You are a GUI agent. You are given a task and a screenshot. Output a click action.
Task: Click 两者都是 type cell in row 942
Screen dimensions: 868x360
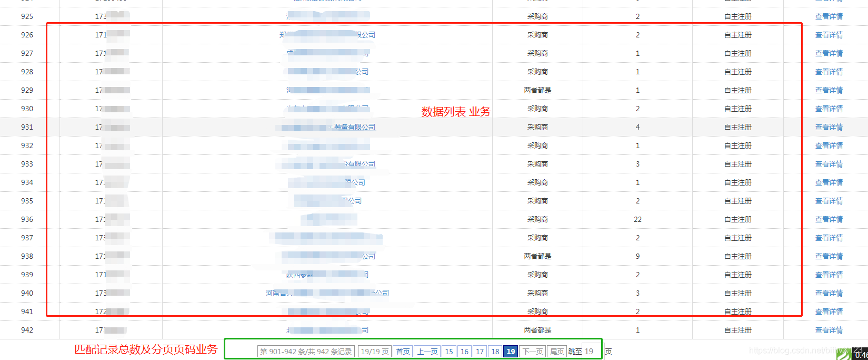tap(537, 330)
